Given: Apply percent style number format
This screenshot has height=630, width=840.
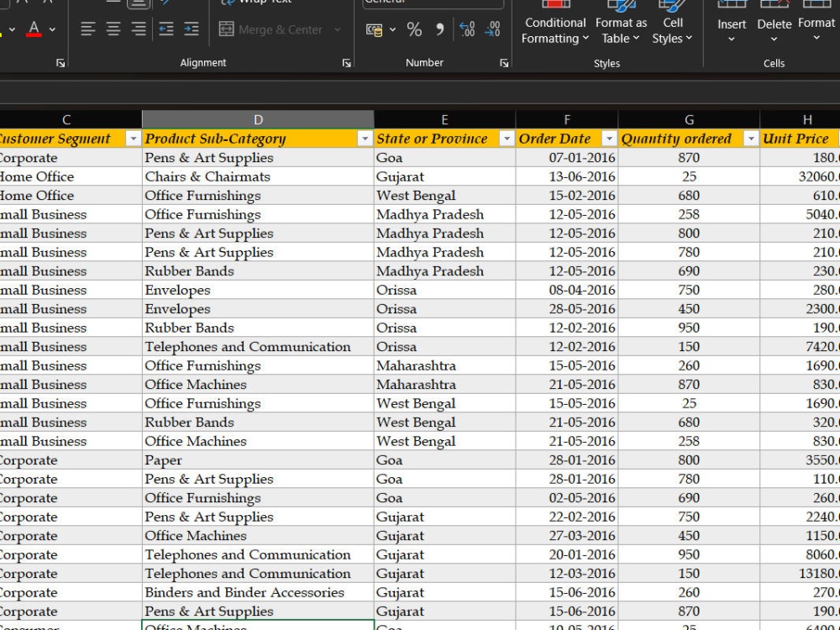Looking at the screenshot, I should tap(414, 29).
